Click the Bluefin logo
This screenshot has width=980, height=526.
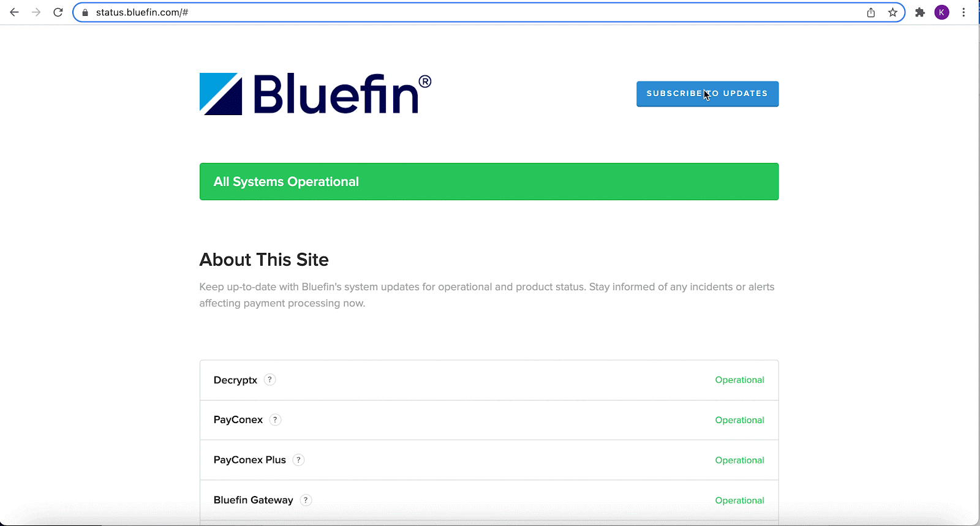click(x=315, y=94)
